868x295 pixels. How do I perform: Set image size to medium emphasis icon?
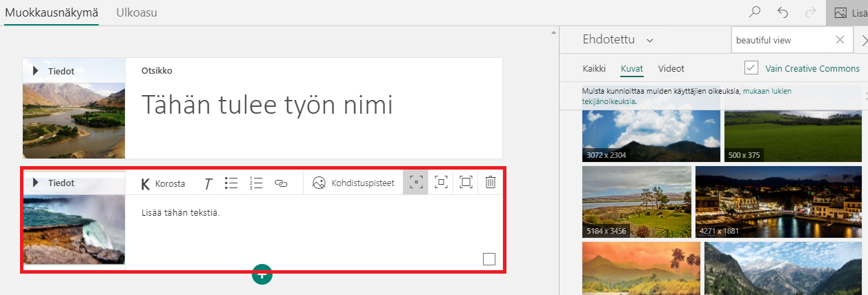click(441, 183)
